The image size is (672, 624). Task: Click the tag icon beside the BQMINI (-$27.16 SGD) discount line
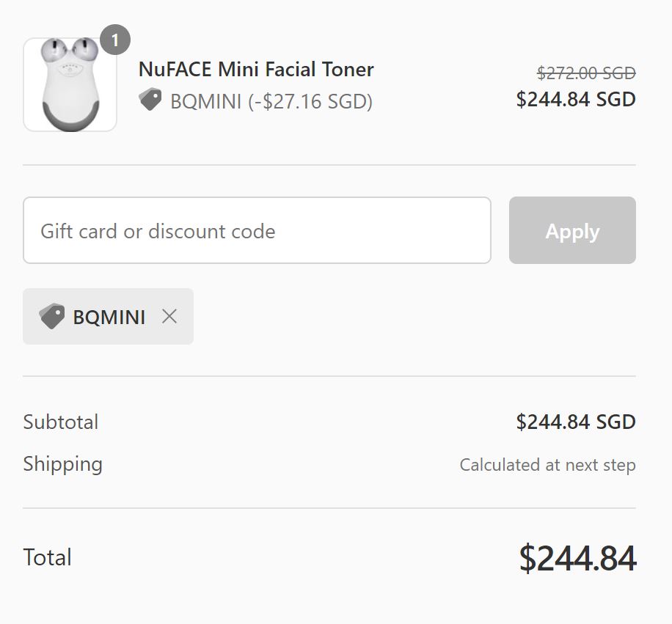click(150, 100)
